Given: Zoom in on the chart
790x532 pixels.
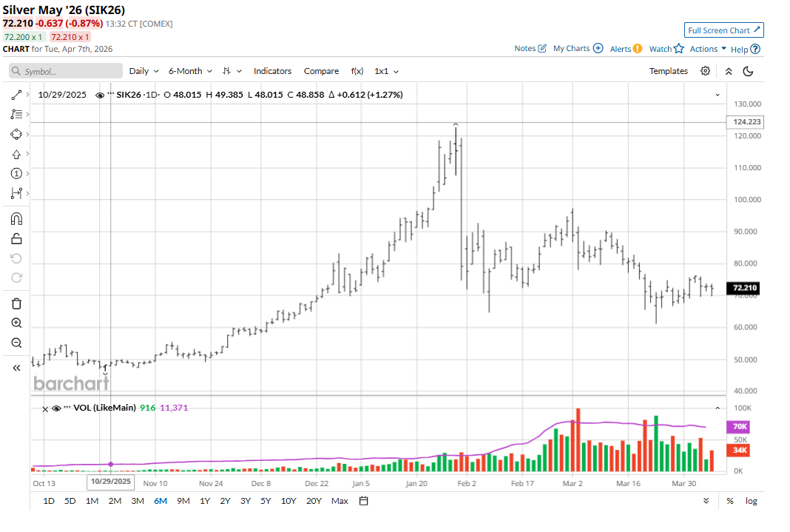Looking at the screenshot, I should (x=16, y=323).
